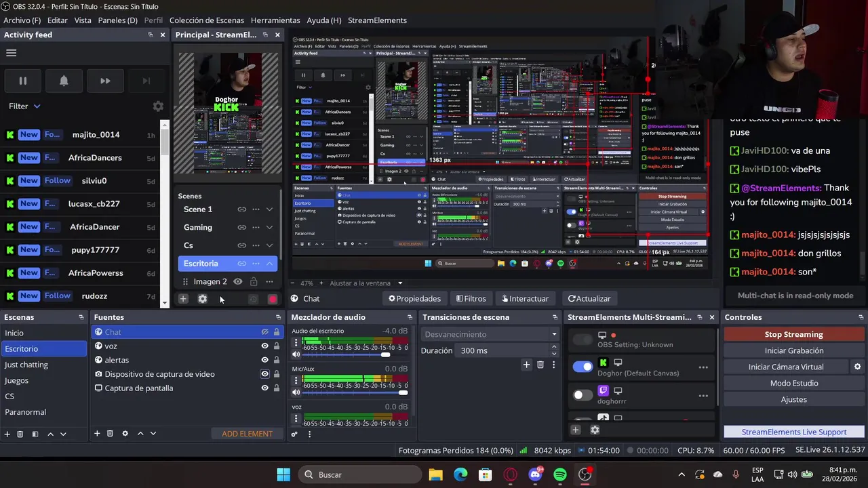Add a scene transition with plus icon

coord(526,365)
